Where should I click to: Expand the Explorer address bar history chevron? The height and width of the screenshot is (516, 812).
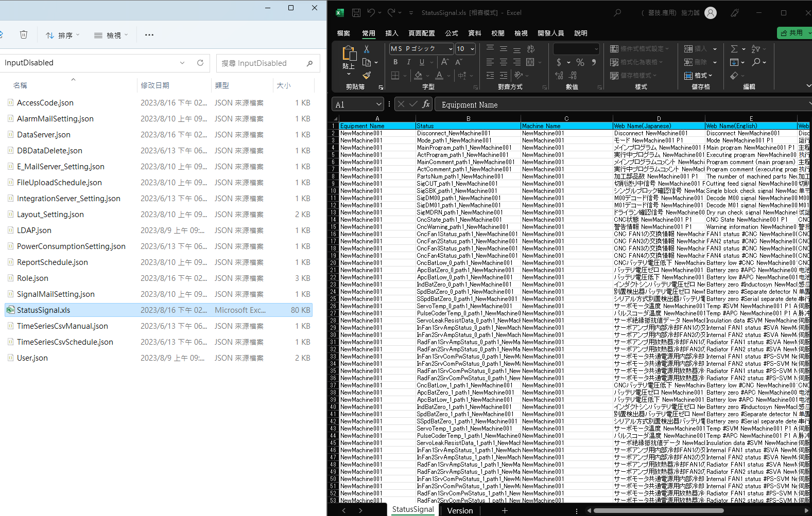(x=182, y=63)
